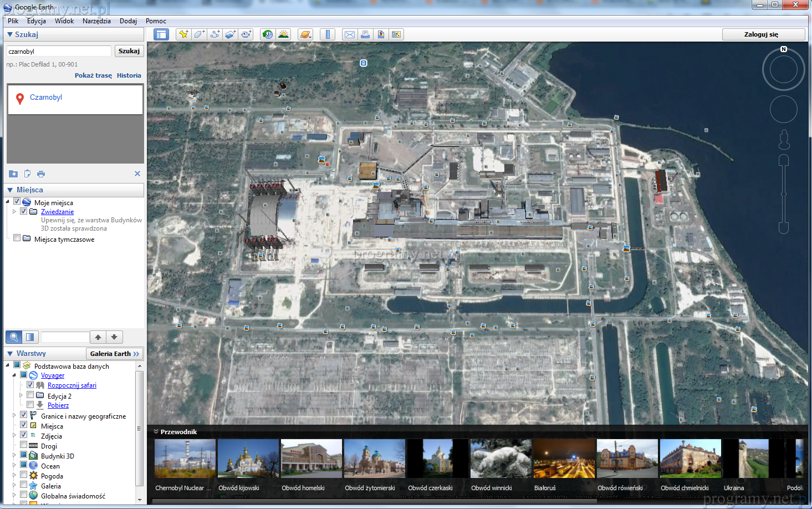812x509 pixels.
Task: Click the email envelope icon
Action: click(x=350, y=34)
